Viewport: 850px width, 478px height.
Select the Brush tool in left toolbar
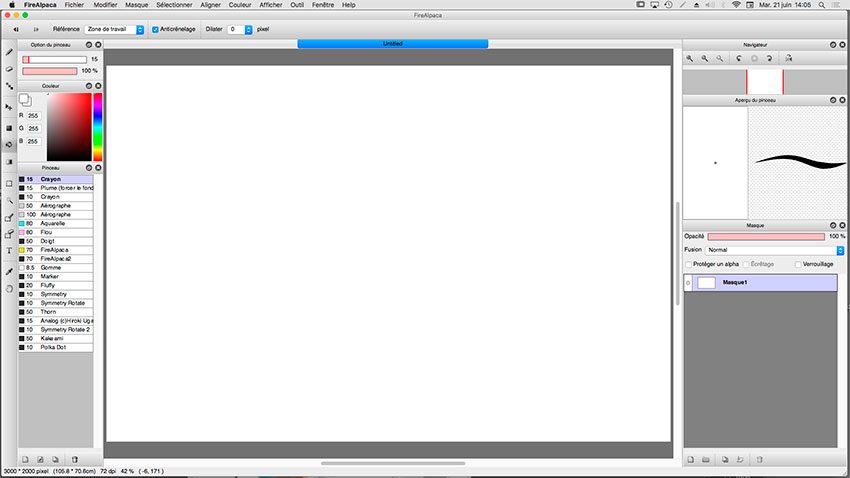(x=9, y=53)
